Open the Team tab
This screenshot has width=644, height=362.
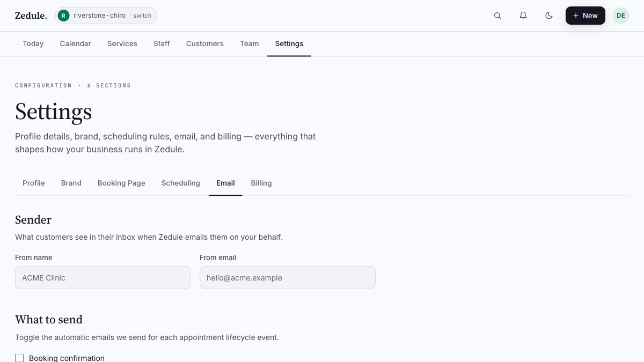pos(250,43)
